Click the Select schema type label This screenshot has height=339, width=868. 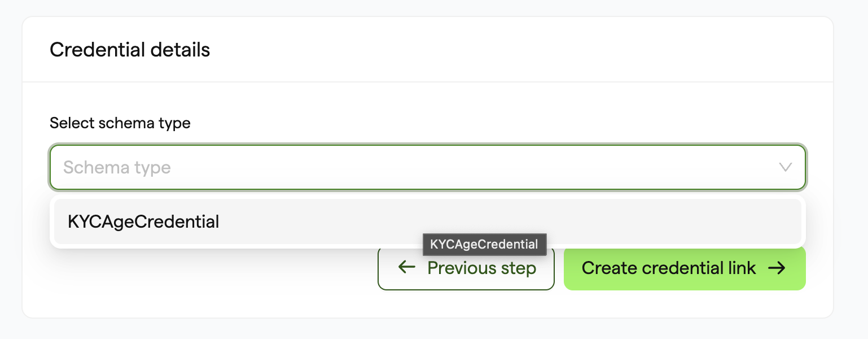[120, 123]
